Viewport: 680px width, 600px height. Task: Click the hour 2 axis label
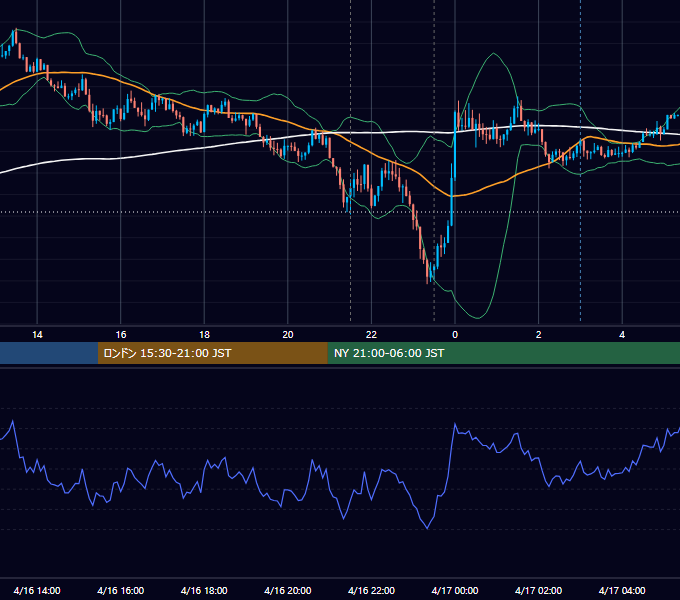coord(539,335)
